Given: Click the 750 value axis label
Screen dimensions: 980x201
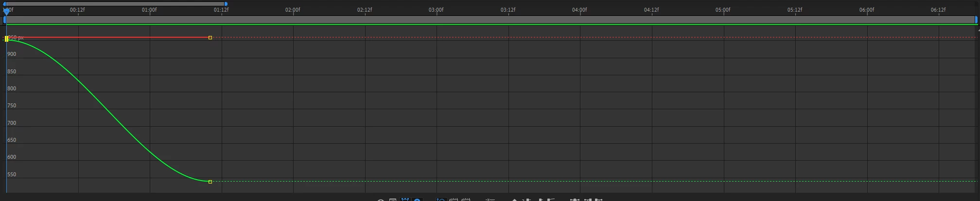Looking at the screenshot, I should pyautogui.click(x=12, y=105).
